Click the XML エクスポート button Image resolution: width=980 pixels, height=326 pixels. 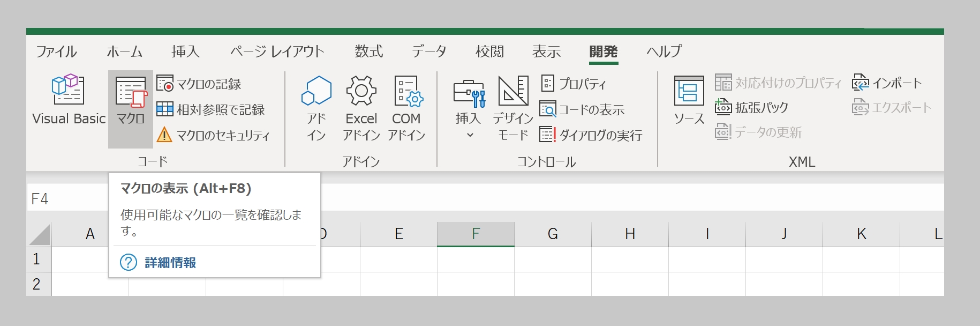click(x=892, y=107)
